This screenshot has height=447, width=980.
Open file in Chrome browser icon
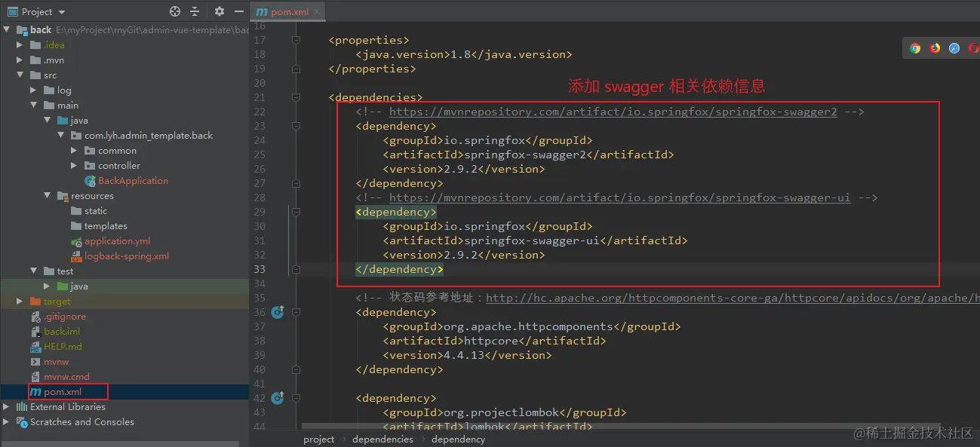[x=915, y=48]
